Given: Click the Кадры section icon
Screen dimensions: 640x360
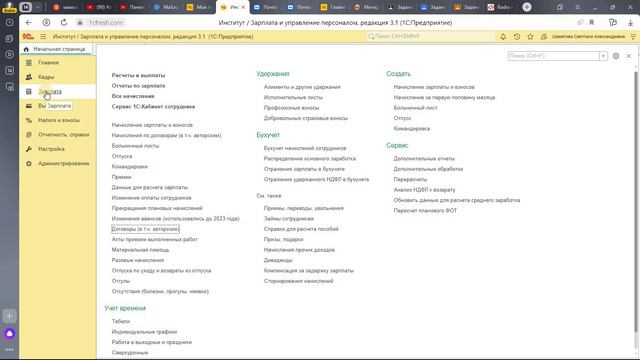Looking at the screenshot, I should (29, 77).
